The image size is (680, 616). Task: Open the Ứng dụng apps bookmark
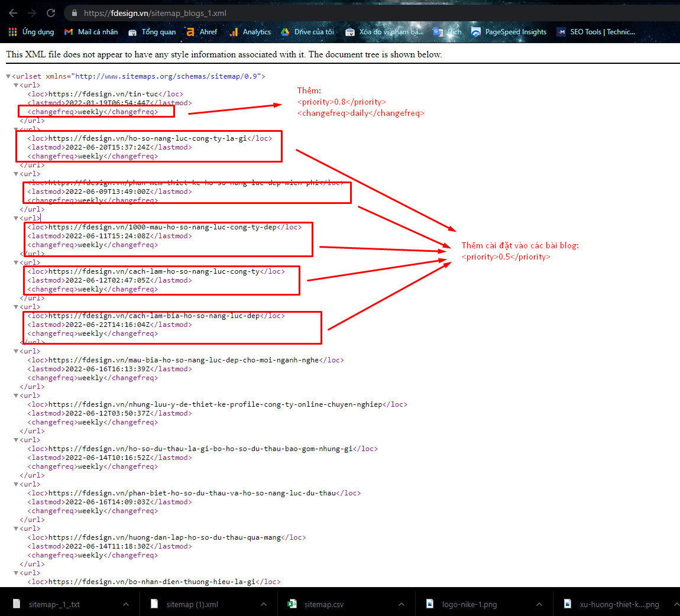tap(31, 32)
